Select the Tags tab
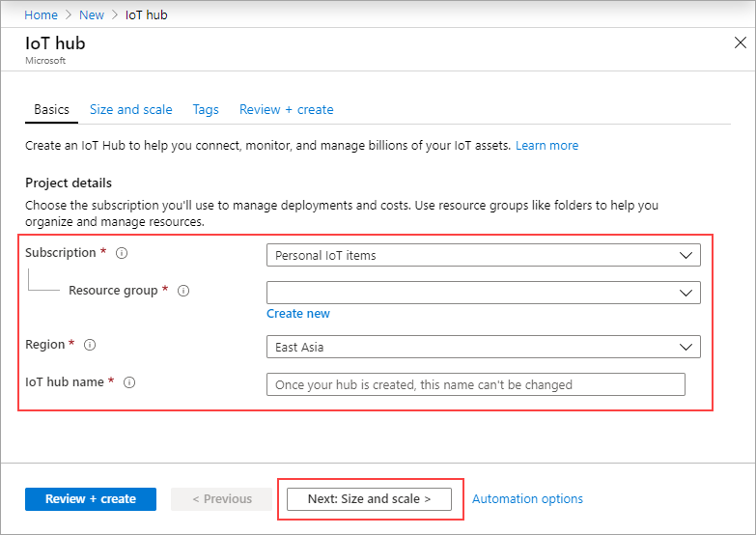This screenshot has width=756, height=535. (206, 110)
